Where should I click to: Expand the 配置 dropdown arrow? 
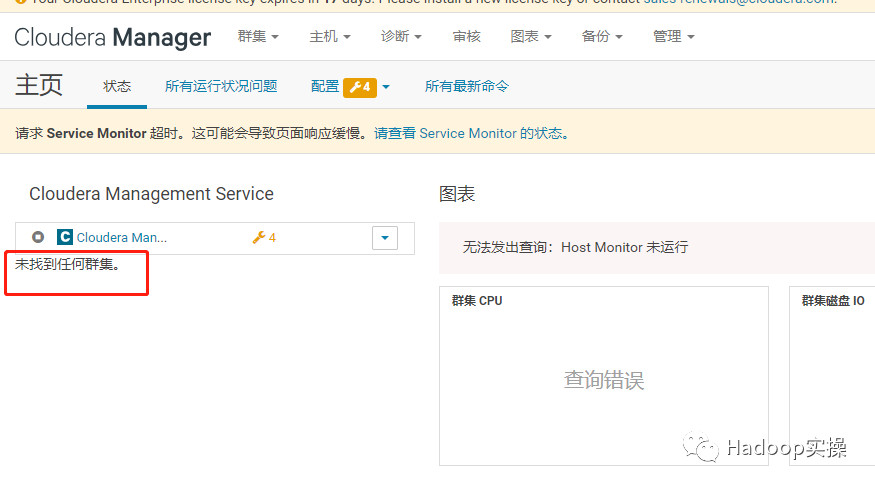(x=386, y=87)
